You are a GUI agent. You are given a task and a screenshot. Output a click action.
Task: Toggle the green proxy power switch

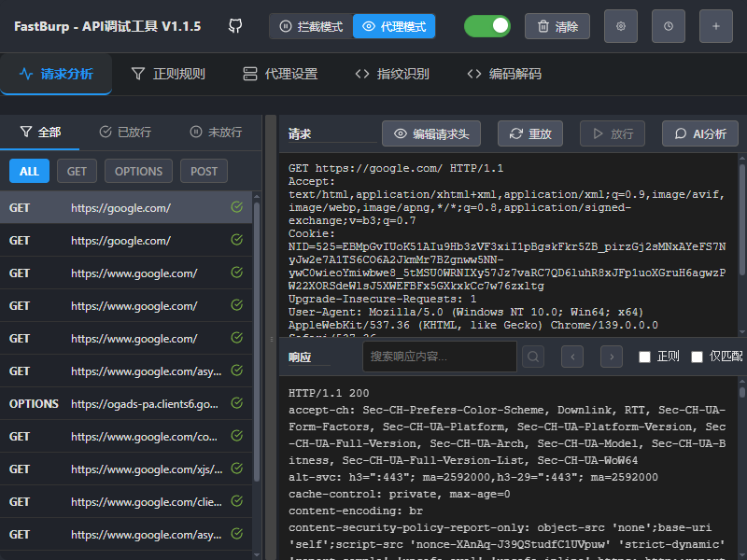pos(486,26)
